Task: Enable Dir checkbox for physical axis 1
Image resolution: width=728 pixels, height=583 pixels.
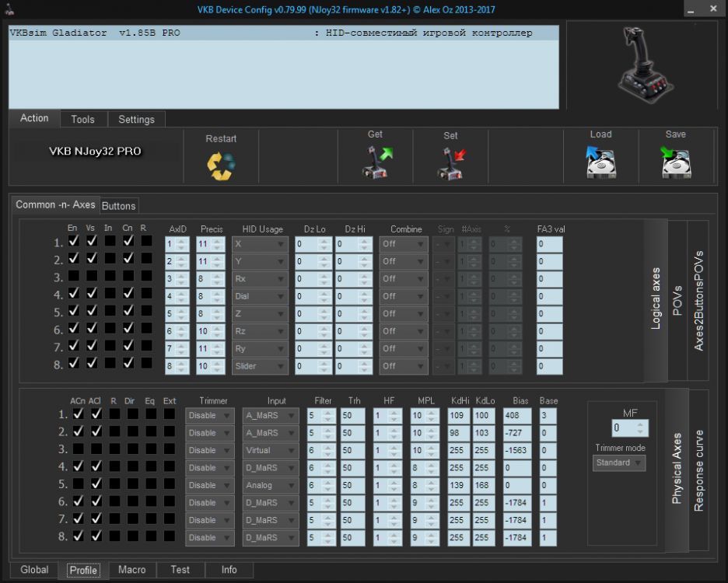Action: (132, 415)
